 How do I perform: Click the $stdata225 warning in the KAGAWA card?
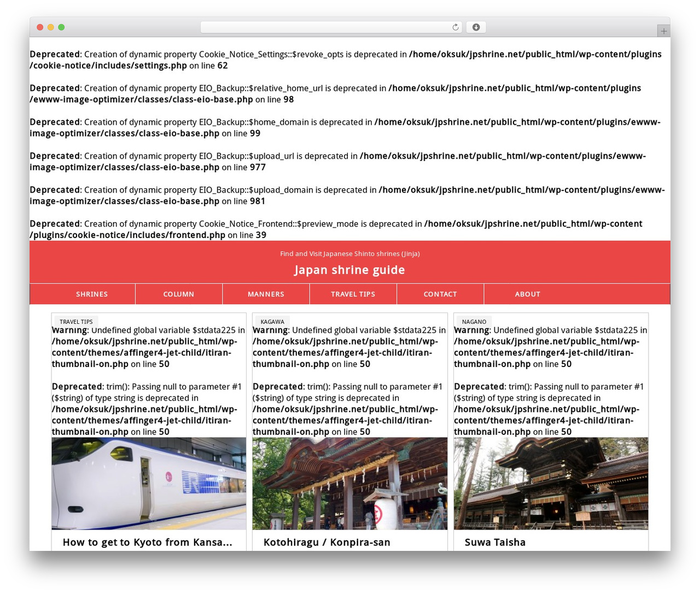point(349,347)
